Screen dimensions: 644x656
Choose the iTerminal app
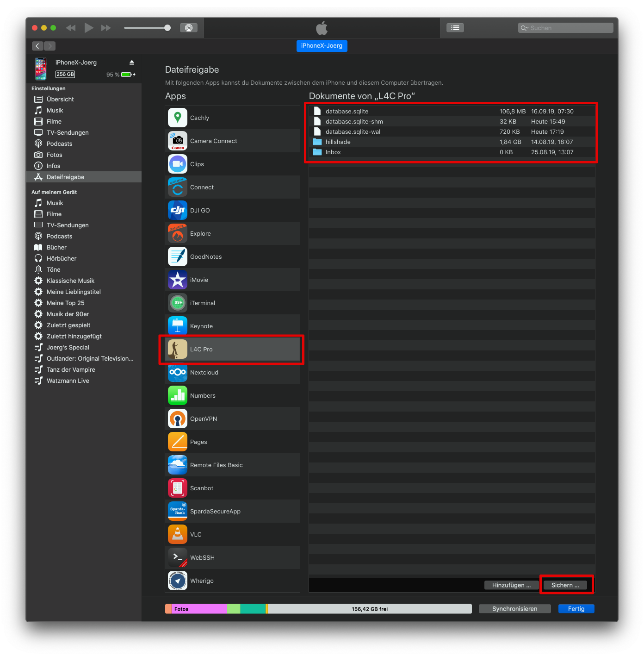click(232, 303)
